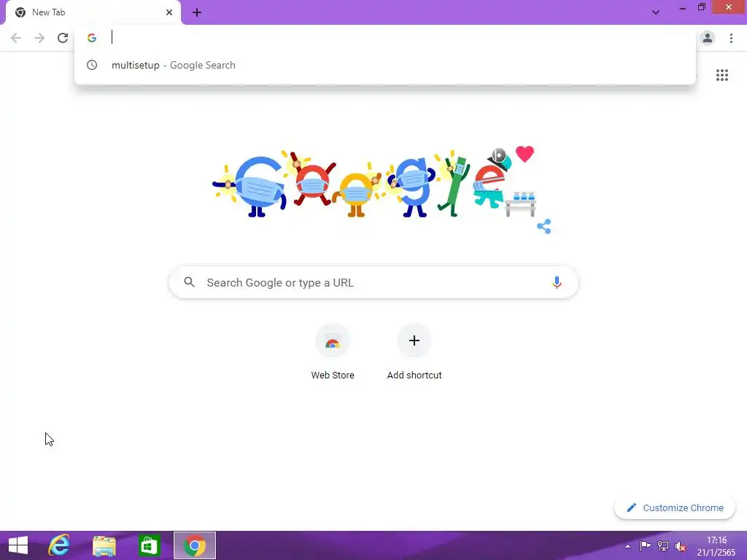Click the muted volume tray icon
Viewport: 747px width, 560px height.
pos(681,546)
